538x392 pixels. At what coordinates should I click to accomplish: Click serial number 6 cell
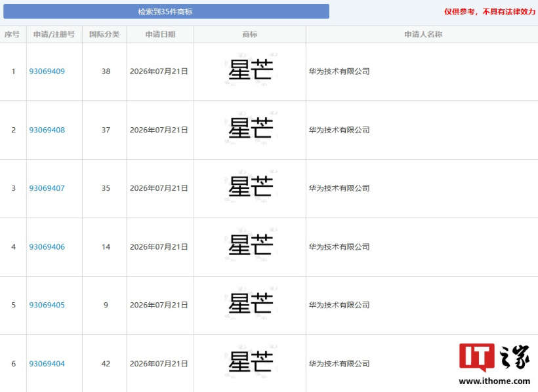(x=13, y=364)
